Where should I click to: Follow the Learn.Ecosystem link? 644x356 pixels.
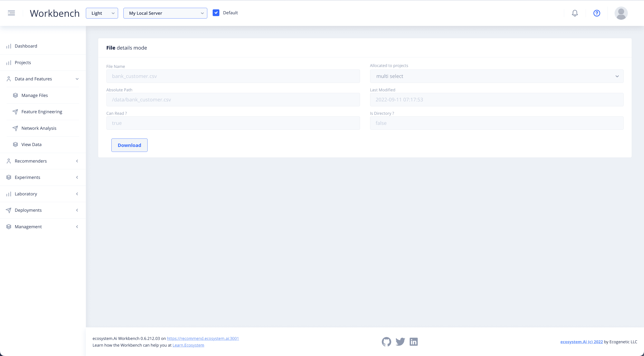(x=188, y=345)
